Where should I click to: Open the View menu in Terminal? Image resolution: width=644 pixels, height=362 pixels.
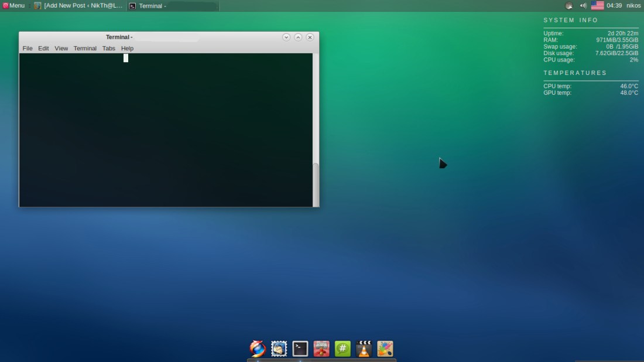pyautogui.click(x=61, y=48)
